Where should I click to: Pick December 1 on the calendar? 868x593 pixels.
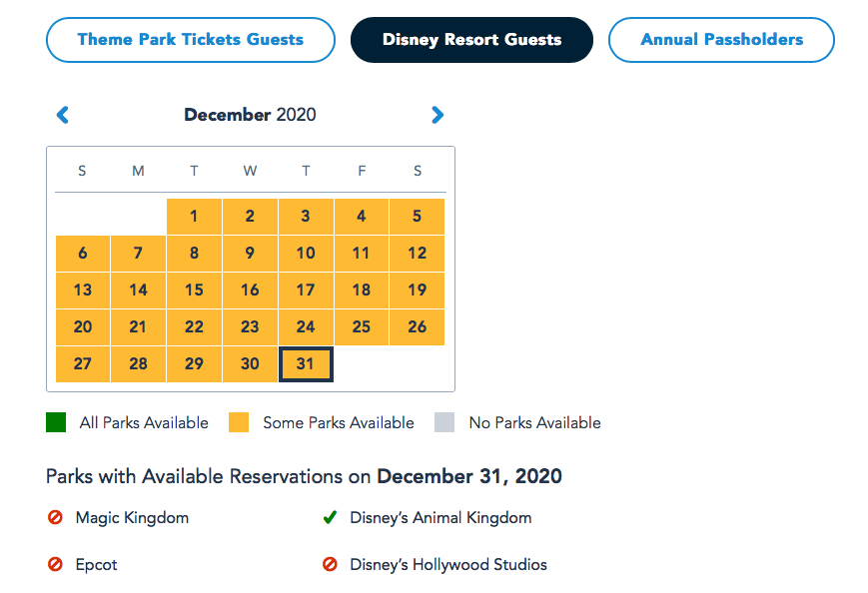coord(194,216)
